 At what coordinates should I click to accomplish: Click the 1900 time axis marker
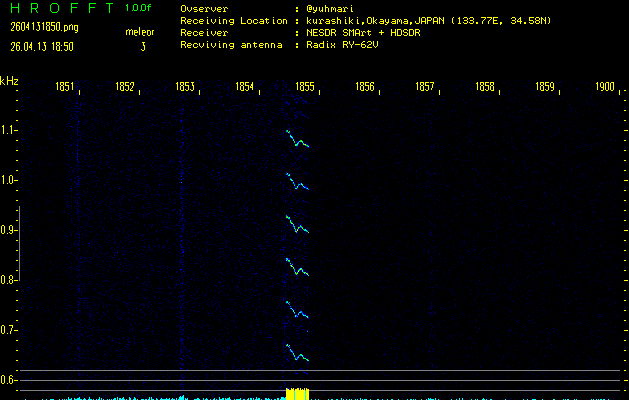604,88
